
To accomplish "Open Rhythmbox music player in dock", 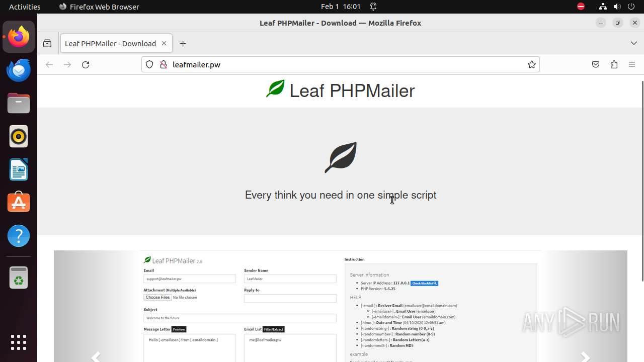I will [x=19, y=136].
